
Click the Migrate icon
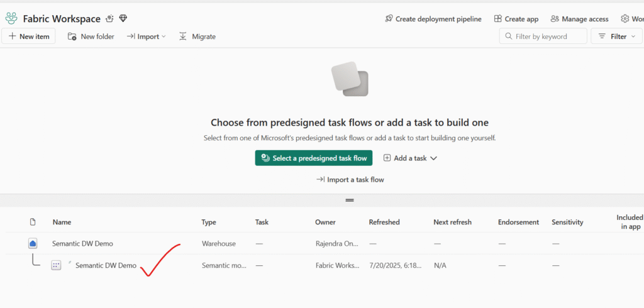click(183, 36)
